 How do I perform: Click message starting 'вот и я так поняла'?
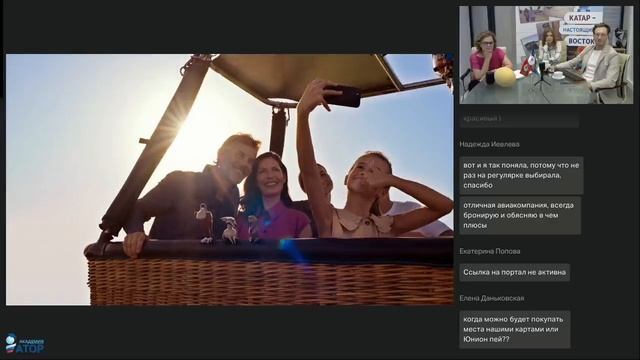coord(521,175)
